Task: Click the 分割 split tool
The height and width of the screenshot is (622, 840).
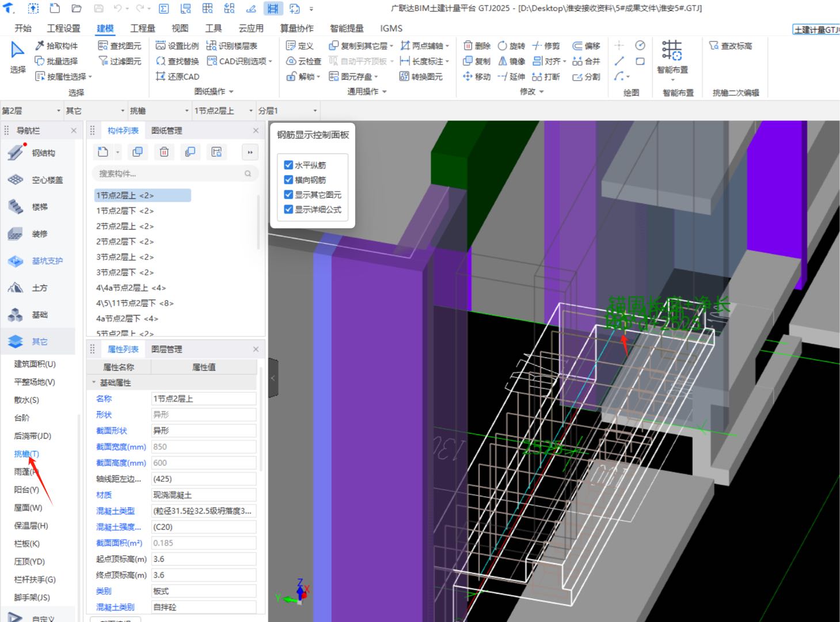Action: click(586, 77)
